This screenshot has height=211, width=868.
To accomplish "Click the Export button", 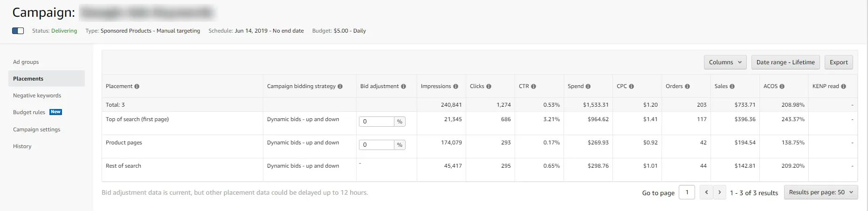I will tap(839, 62).
